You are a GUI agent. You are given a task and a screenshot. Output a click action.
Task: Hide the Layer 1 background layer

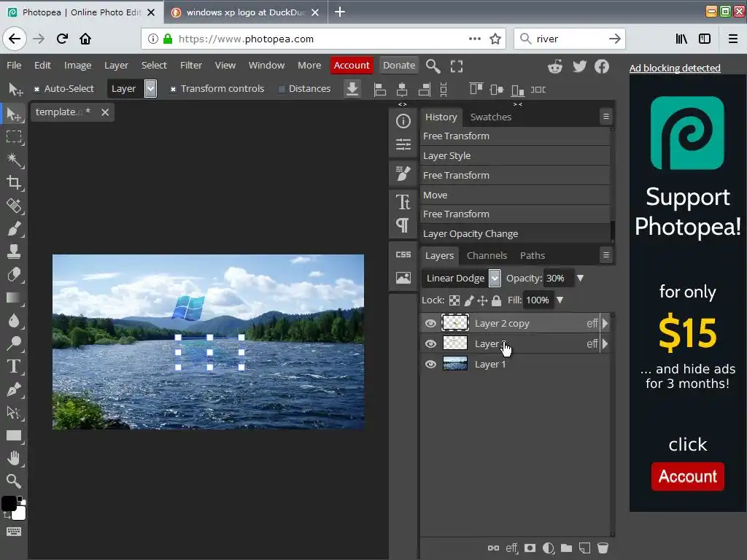click(430, 365)
